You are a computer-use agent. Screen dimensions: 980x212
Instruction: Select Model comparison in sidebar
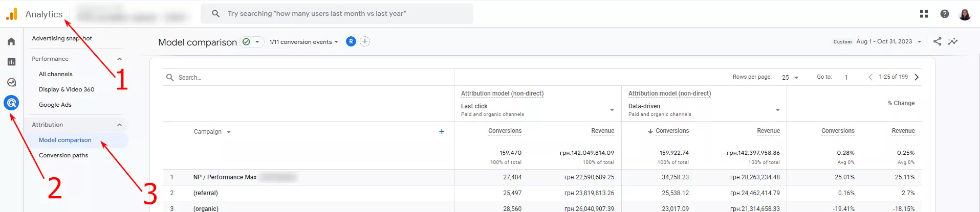(x=65, y=140)
